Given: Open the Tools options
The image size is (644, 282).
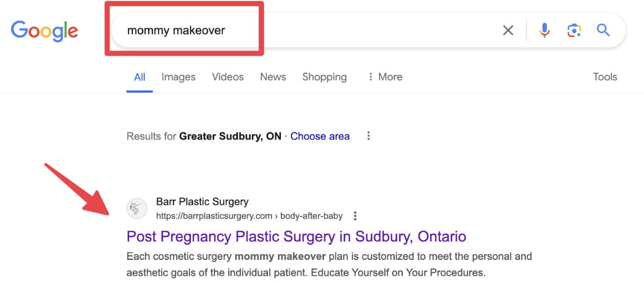Looking at the screenshot, I should [605, 77].
